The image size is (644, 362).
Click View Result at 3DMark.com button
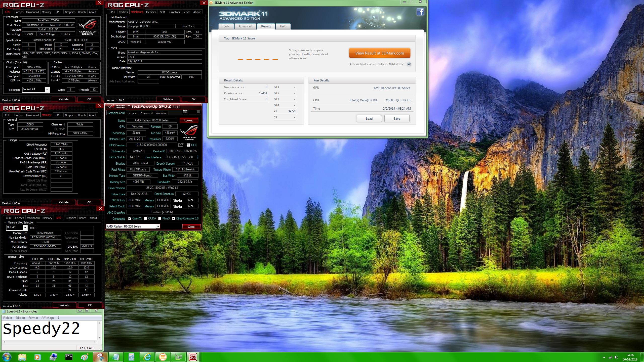click(x=380, y=53)
